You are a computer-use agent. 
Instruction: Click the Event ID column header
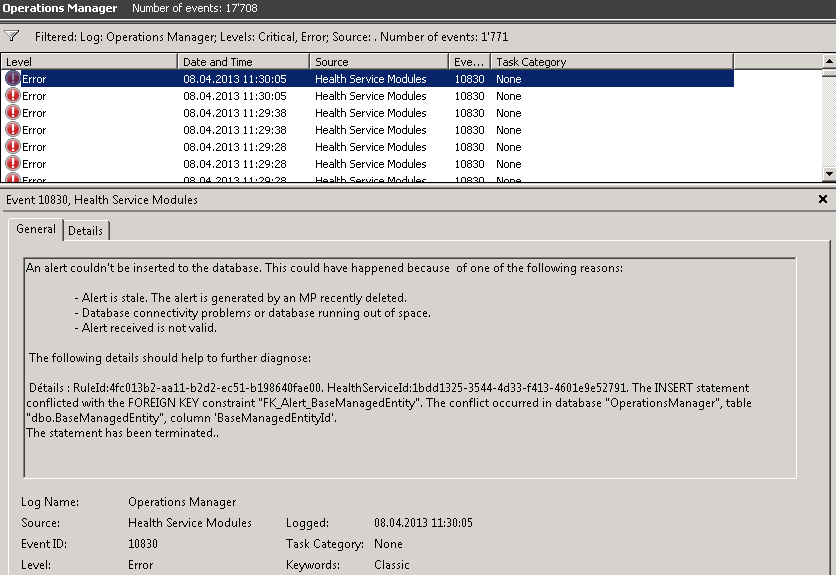468,62
